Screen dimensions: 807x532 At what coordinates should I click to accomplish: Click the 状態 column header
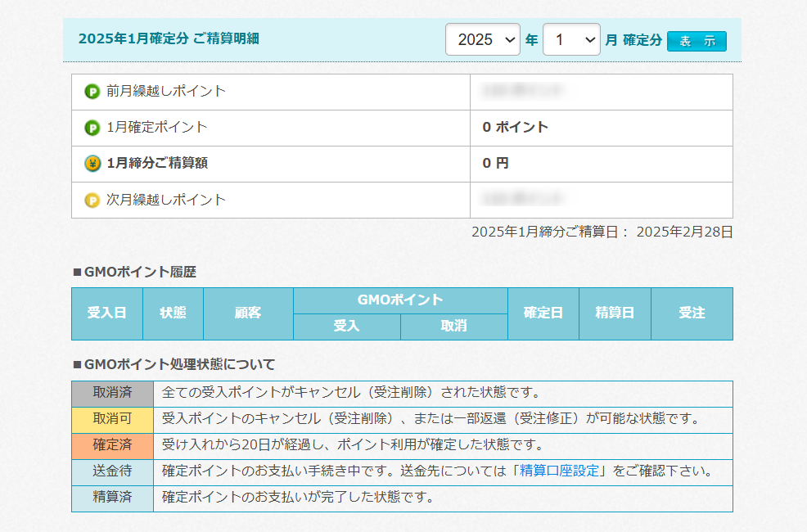[x=173, y=313]
